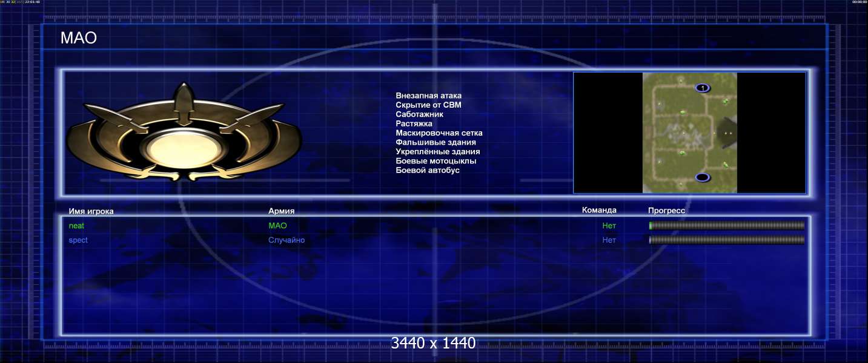Click the "Маскировочная сетка" ability line

click(x=439, y=133)
